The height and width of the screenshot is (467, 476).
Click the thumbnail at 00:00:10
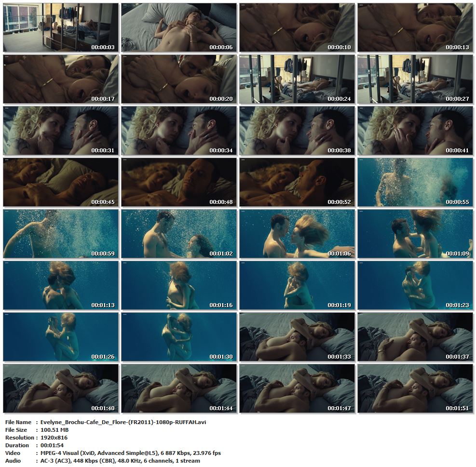[x=297, y=27]
